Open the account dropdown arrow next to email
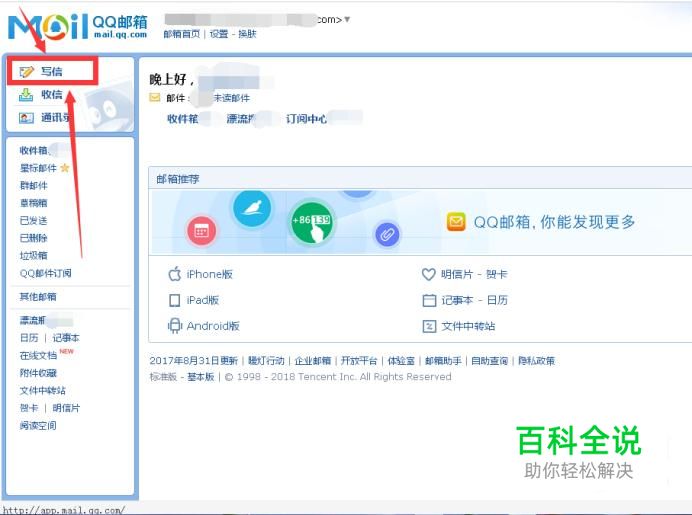Image resolution: width=692 pixels, height=515 pixels. [x=347, y=19]
